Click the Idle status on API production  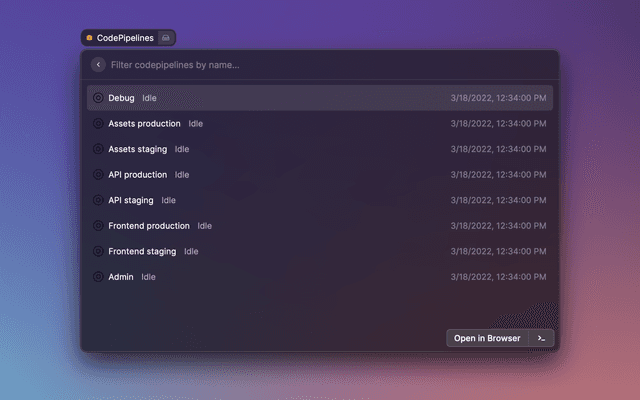182,175
